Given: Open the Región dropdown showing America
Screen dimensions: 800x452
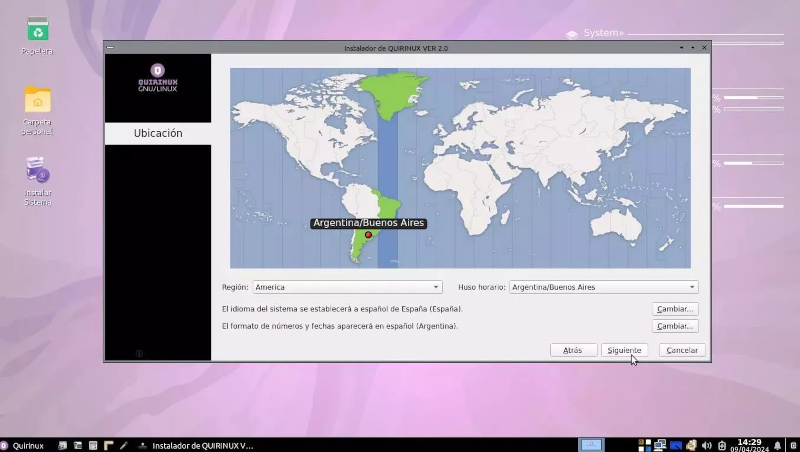Looking at the screenshot, I should point(347,287).
